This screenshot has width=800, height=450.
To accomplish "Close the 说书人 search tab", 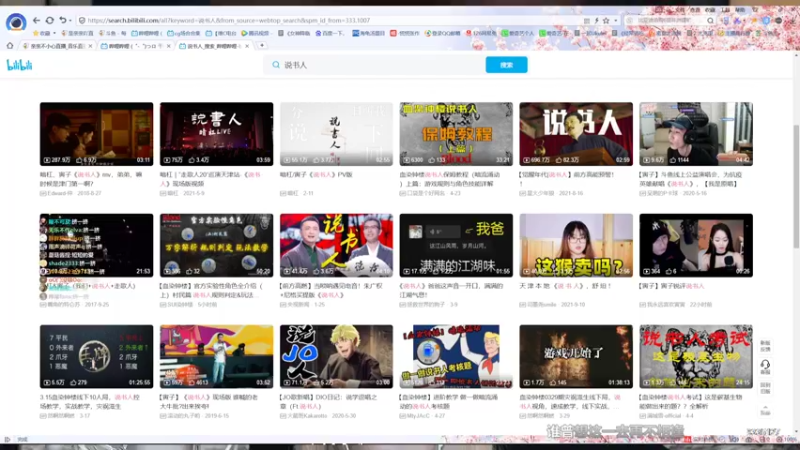I will click(x=247, y=46).
